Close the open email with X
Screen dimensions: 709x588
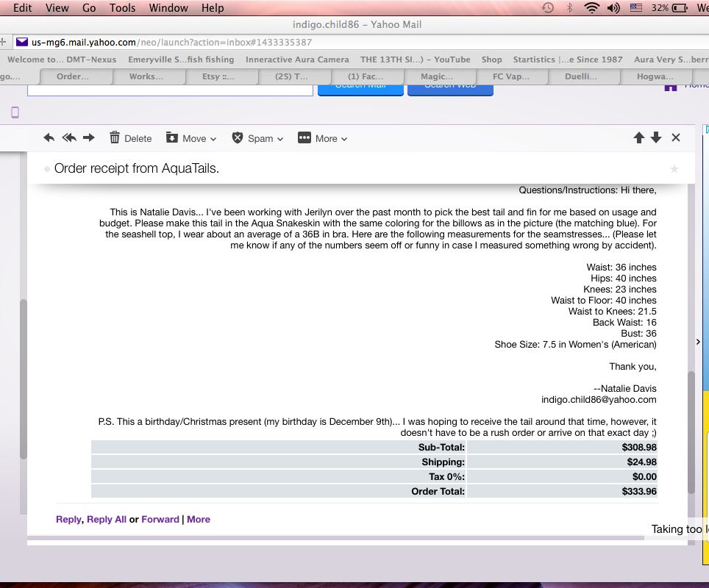[x=676, y=137]
